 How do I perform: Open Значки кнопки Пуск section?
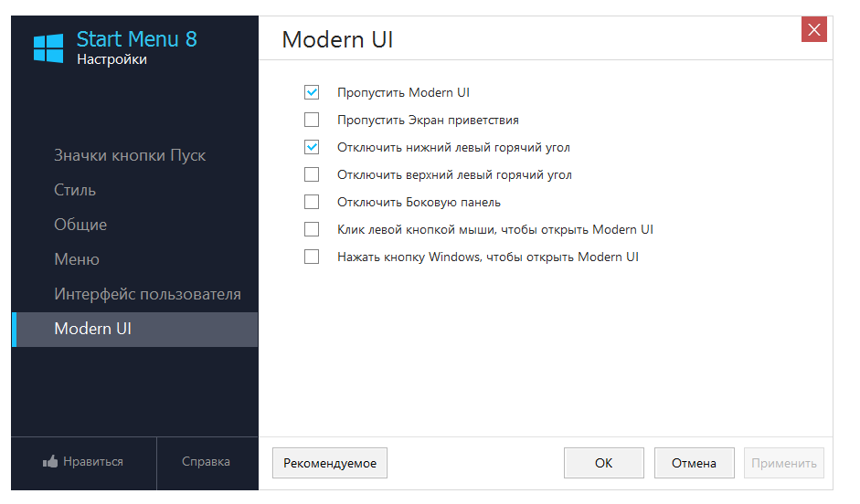(130, 155)
